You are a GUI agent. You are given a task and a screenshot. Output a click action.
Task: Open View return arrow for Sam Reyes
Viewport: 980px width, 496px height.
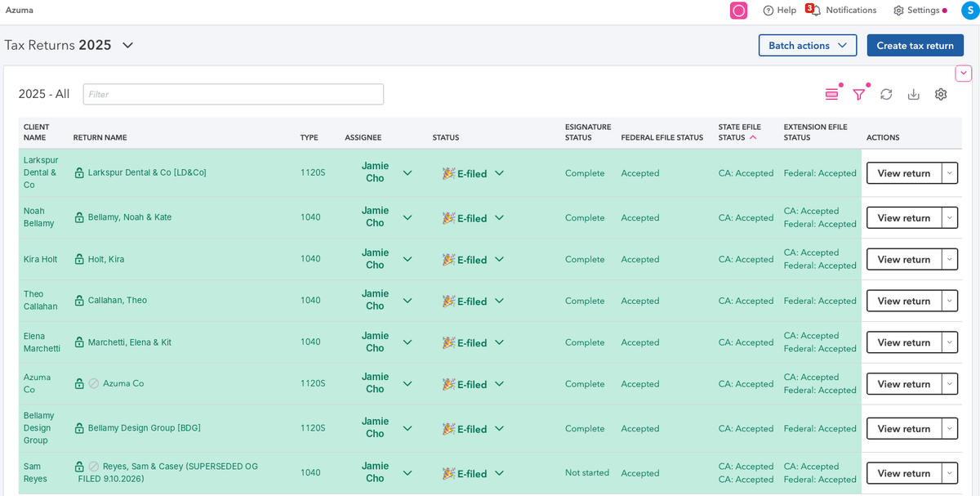949,473
